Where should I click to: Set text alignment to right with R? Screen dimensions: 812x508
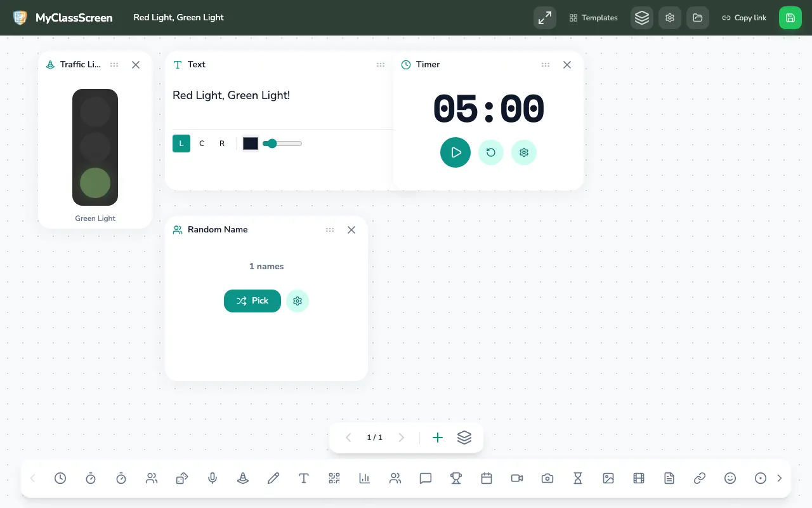click(222, 144)
